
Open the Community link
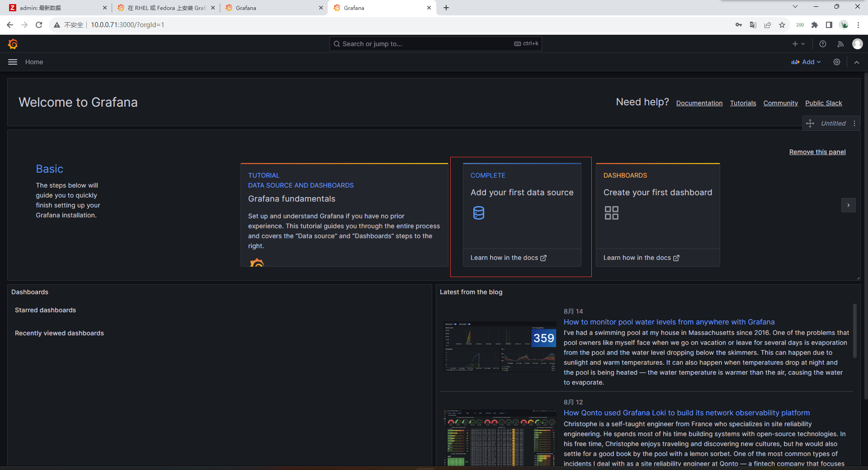click(x=780, y=103)
